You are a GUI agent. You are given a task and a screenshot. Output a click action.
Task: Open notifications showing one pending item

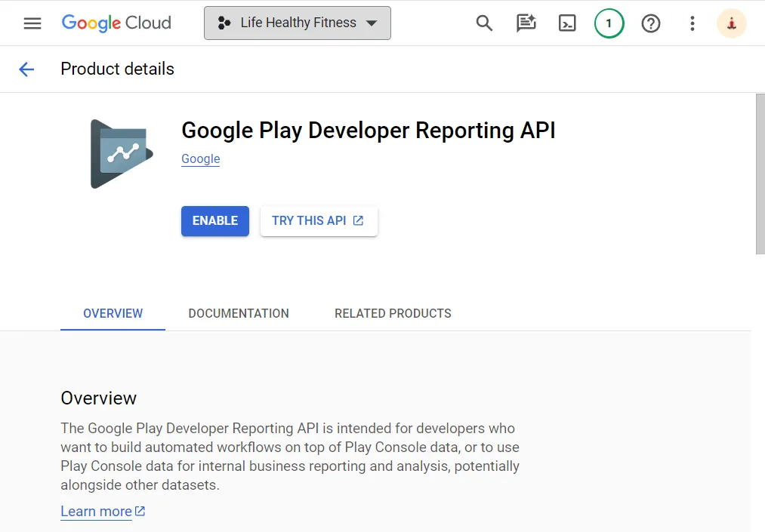click(609, 23)
